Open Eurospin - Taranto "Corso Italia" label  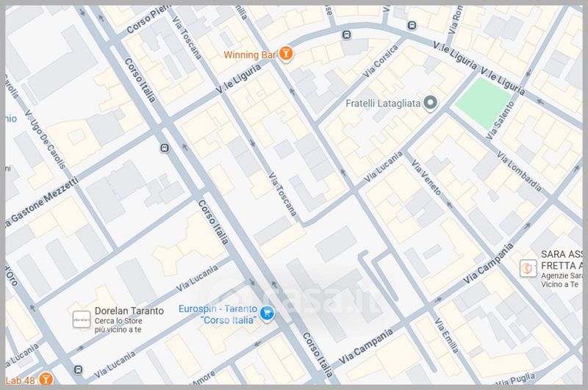click(x=218, y=314)
